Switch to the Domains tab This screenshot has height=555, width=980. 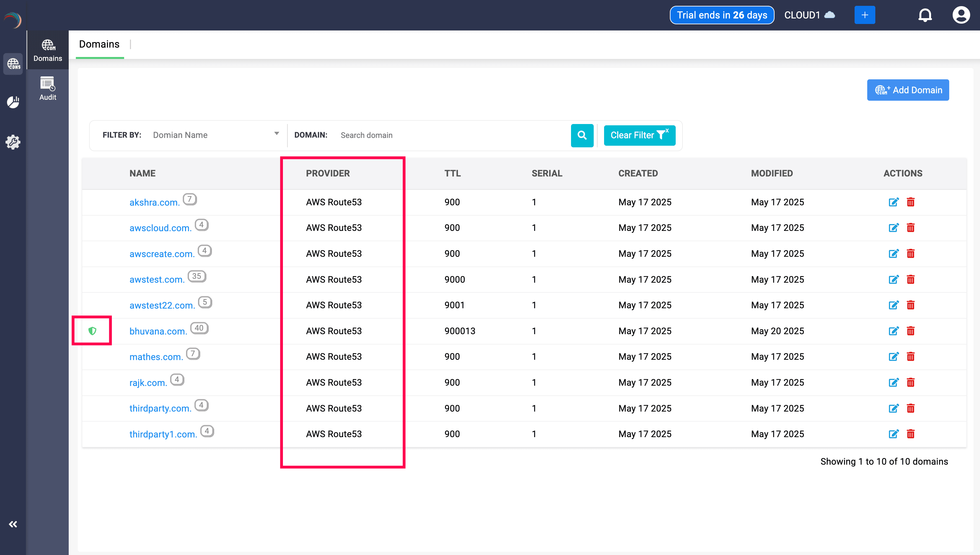tap(99, 44)
